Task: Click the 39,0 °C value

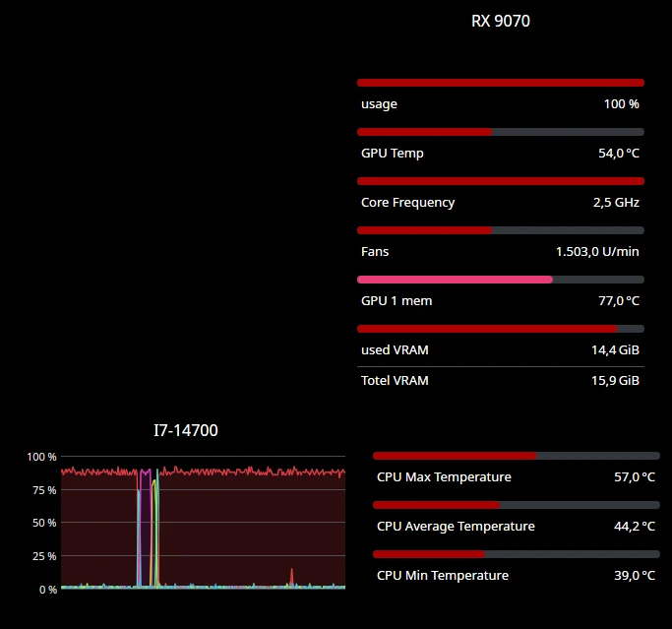Action: 635,576
